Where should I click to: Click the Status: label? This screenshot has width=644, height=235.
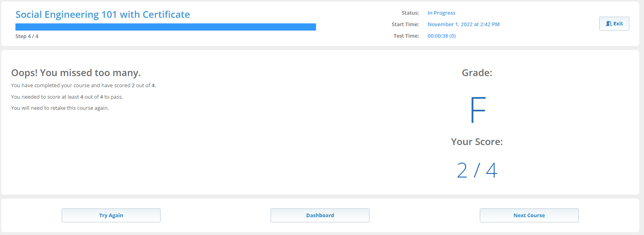click(410, 13)
